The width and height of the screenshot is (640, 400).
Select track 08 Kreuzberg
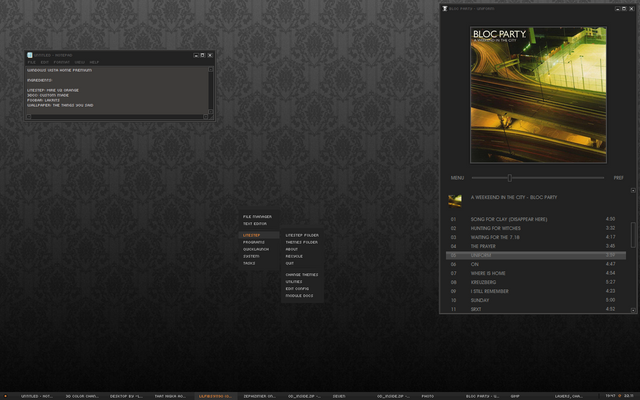tap(536, 282)
